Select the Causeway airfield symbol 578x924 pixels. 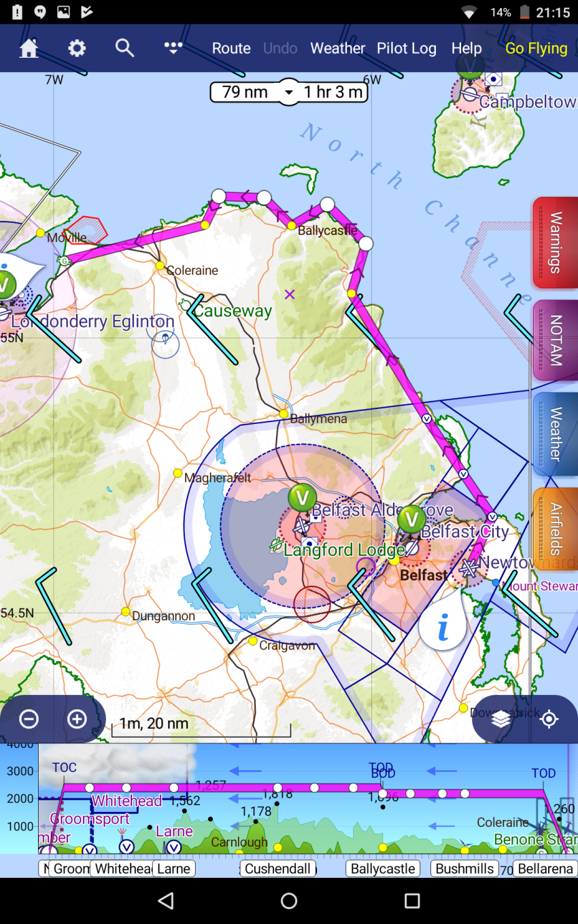click(185, 305)
